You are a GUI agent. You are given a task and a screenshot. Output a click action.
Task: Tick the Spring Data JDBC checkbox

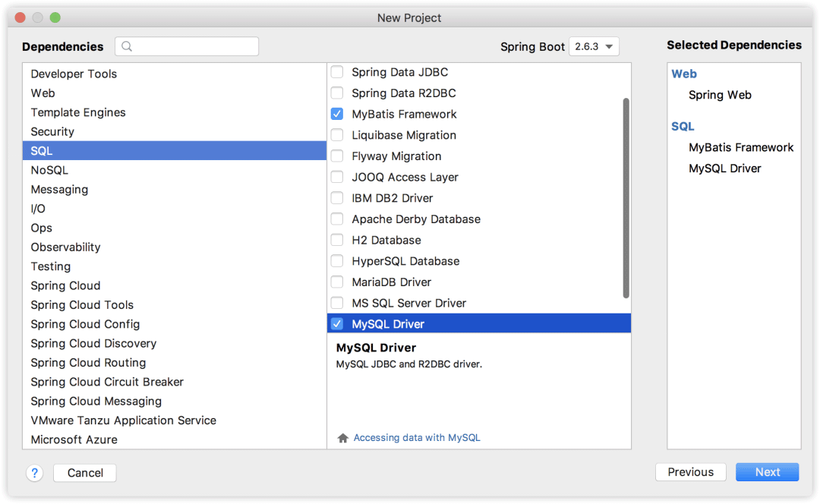337,73
